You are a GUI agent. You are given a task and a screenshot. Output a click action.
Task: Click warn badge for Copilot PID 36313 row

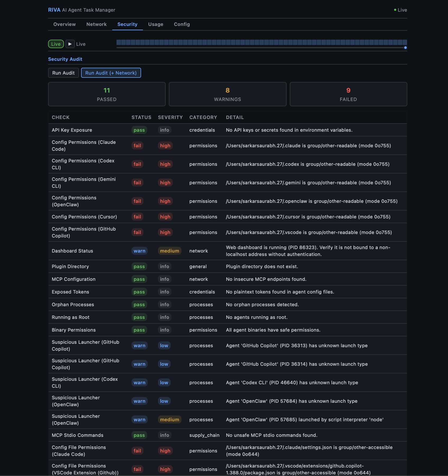[x=139, y=346]
